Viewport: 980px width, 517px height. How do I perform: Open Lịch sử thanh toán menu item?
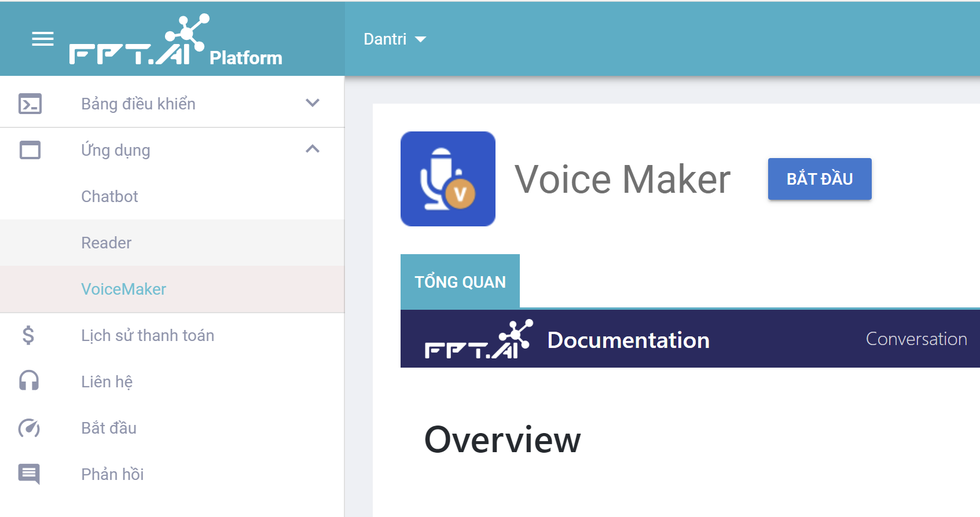click(x=147, y=335)
